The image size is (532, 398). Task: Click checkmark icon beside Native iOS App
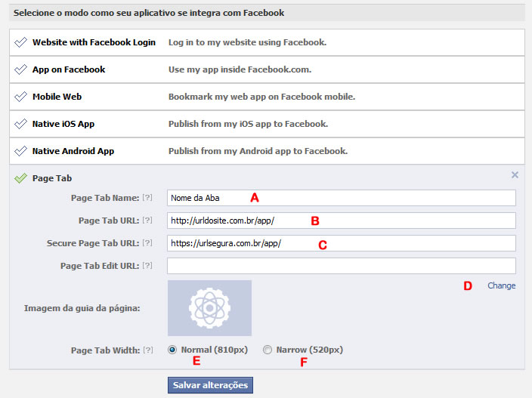[20, 124]
